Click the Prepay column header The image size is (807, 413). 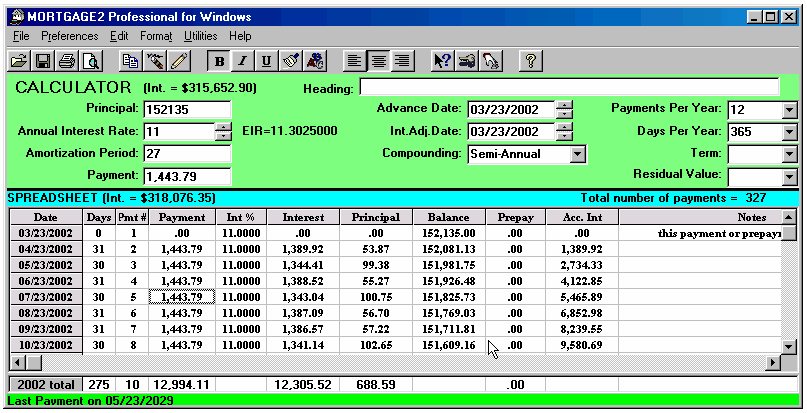click(515, 217)
